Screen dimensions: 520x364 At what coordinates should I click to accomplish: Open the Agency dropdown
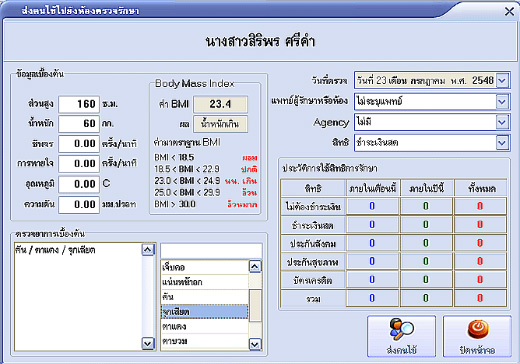pyautogui.click(x=502, y=122)
